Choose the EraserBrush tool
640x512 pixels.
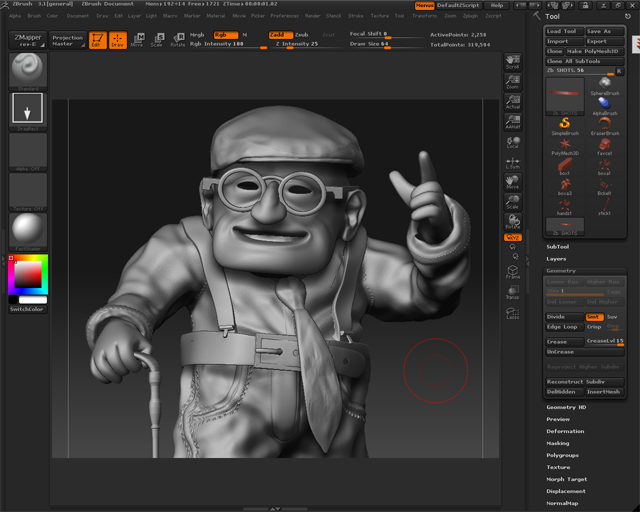[605, 124]
